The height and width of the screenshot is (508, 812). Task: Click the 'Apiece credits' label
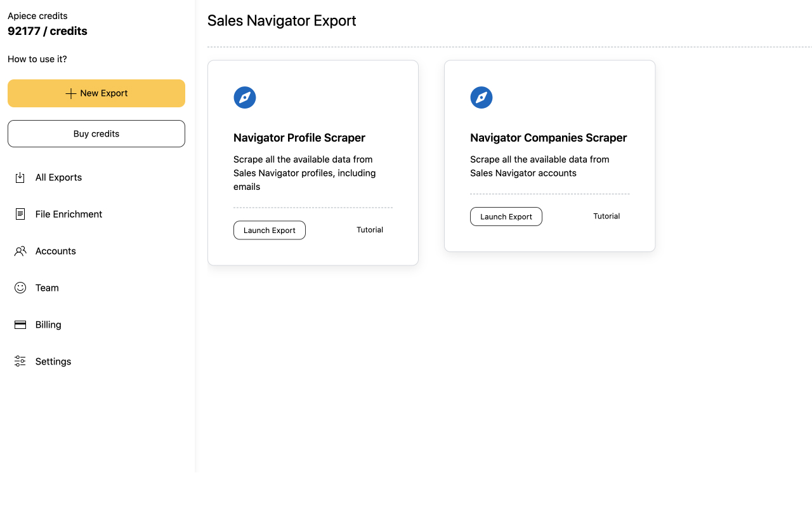37,16
